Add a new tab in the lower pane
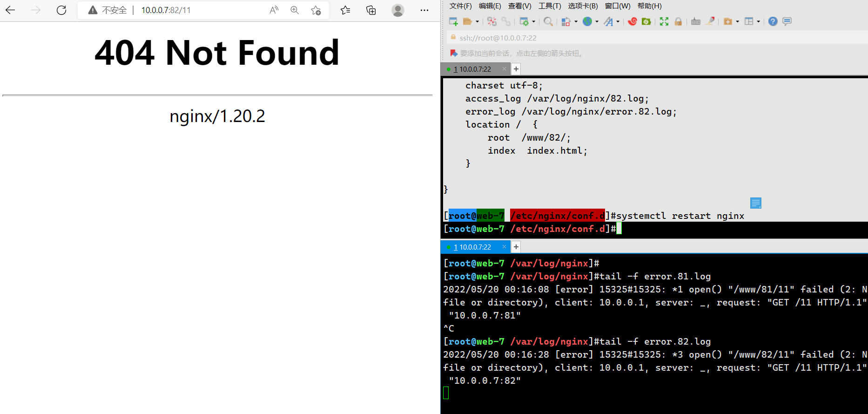868x414 pixels. 516,247
